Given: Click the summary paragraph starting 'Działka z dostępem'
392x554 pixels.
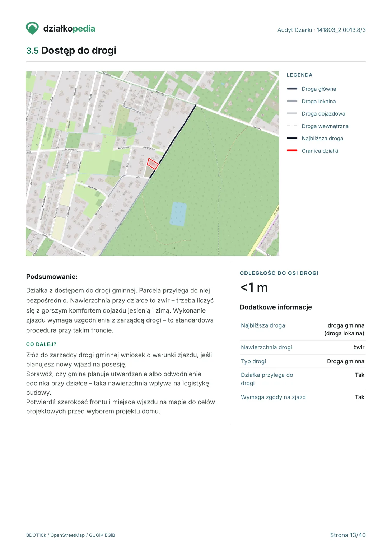Looking at the screenshot, I should tap(120, 310).
